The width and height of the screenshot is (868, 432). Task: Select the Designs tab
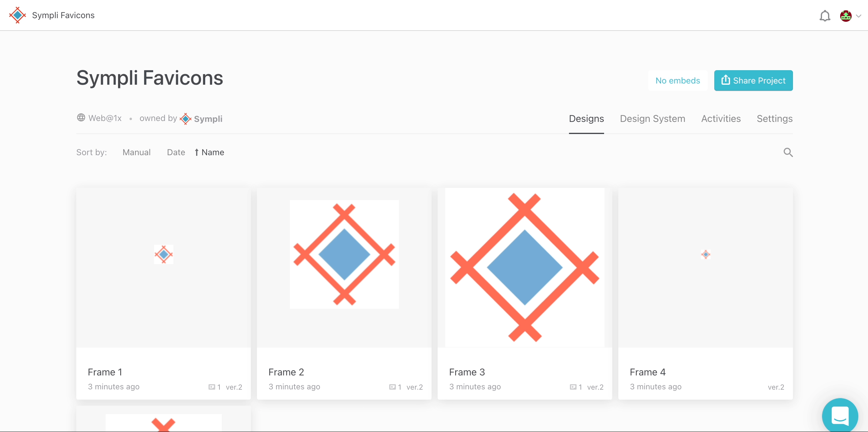coord(586,118)
